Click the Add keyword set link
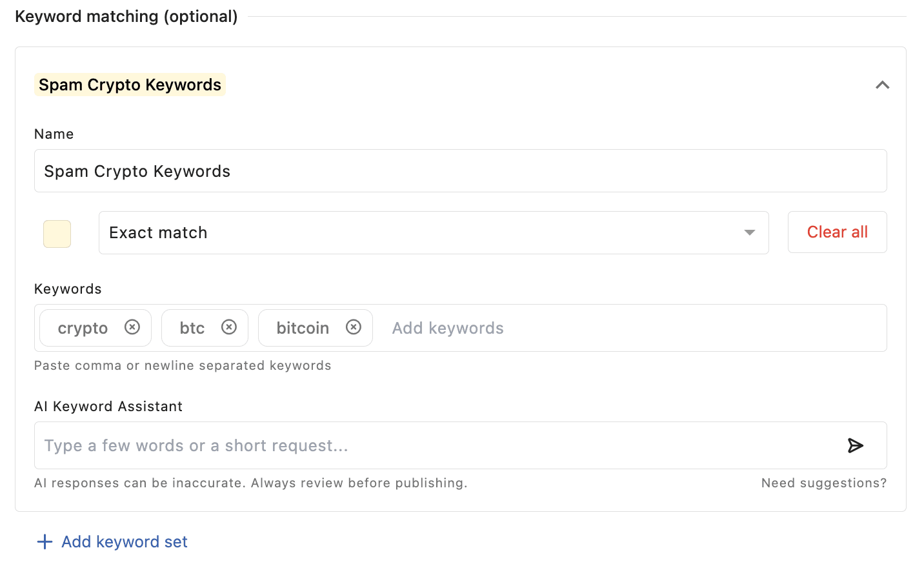 pos(124,542)
